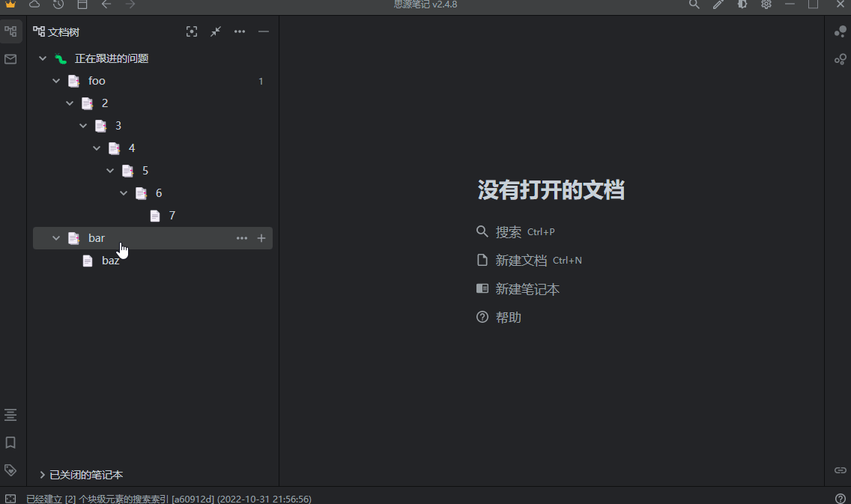Open the tags panel icon
Image resolution: width=851 pixels, height=504 pixels.
point(10,470)
